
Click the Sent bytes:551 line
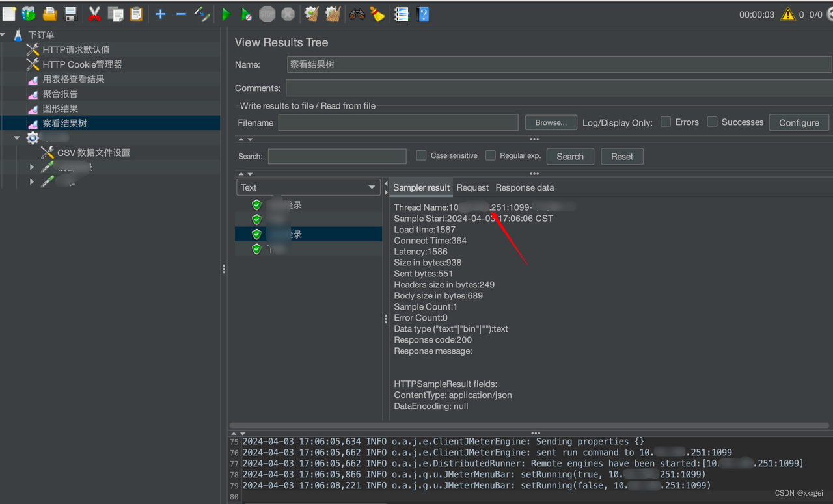pyautogui.click(x=424, y=274)
